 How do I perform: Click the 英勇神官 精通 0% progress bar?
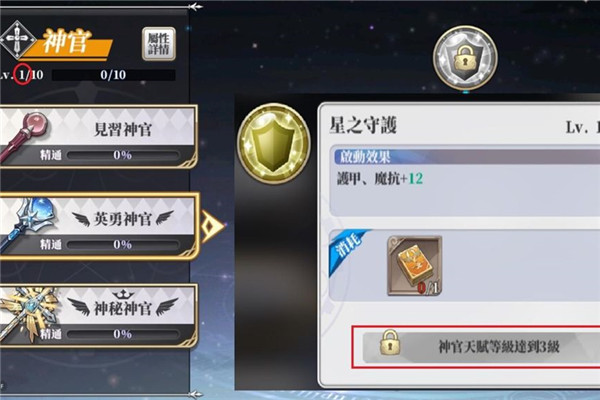[123, 245]
